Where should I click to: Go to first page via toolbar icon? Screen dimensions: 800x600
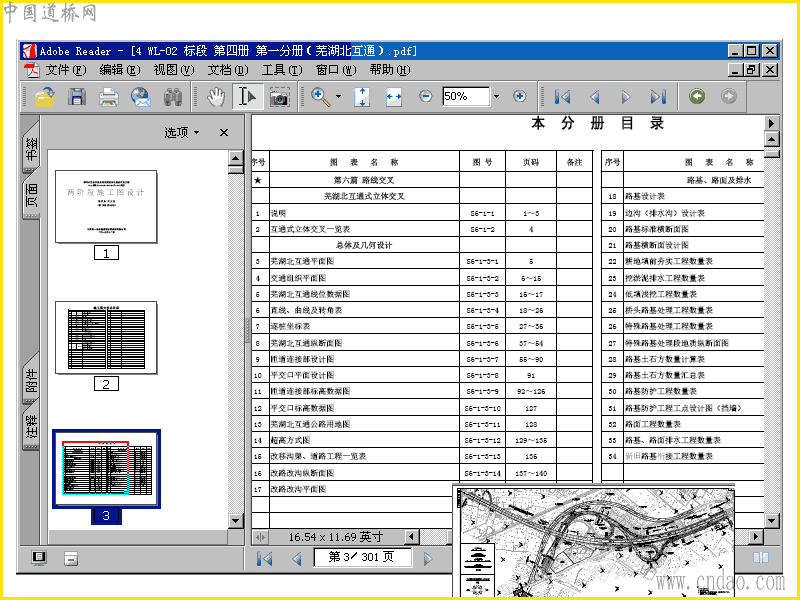[x=562, y=96]
